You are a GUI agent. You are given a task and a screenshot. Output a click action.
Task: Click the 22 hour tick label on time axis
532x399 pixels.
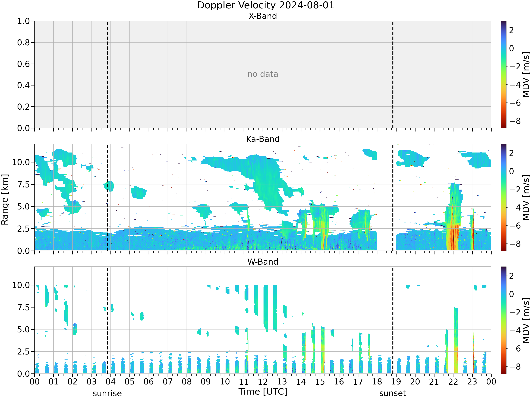453,382
